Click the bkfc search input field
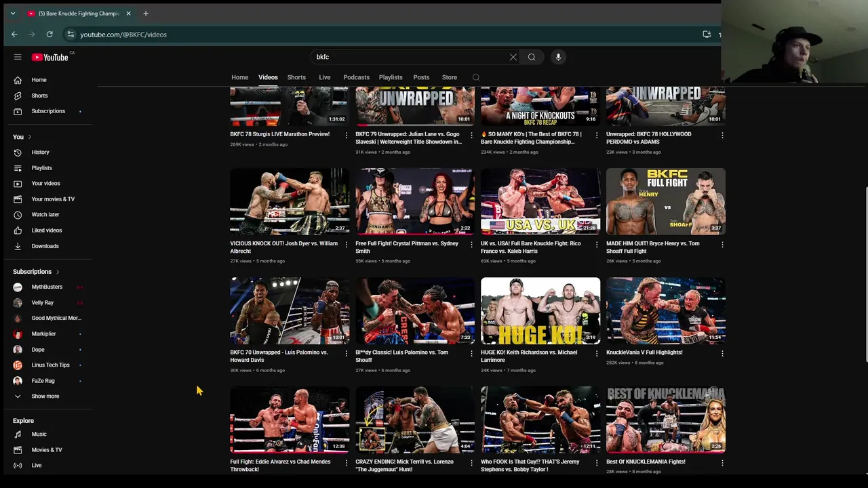868x488 pixels. [410, 57]
